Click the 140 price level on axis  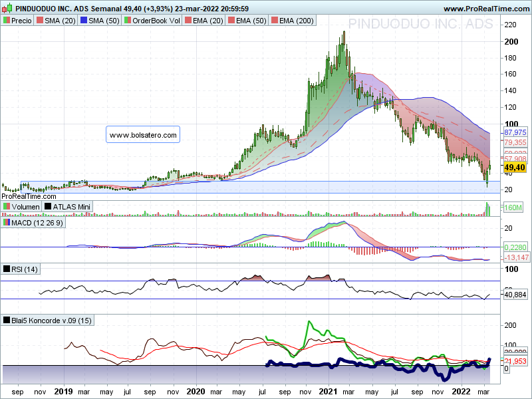point(510,90)
